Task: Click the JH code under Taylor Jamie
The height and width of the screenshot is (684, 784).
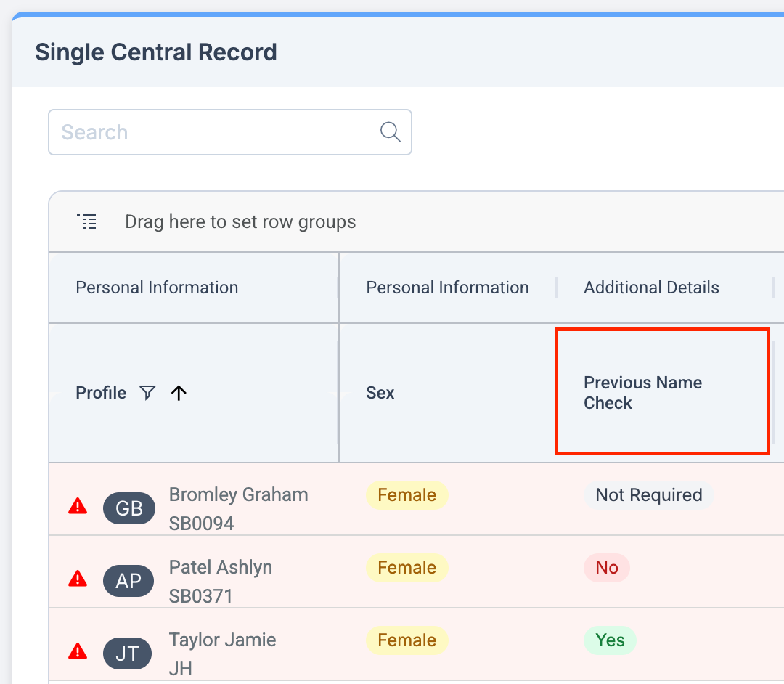Action: 181,669
